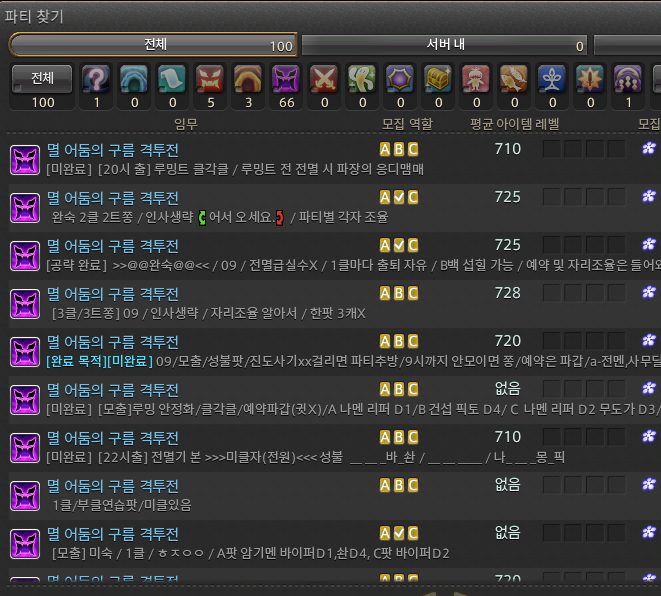Click duty icon of the 부클연습팟 listing
Screen dimensions: 661x596
click(x=25, y=496)
